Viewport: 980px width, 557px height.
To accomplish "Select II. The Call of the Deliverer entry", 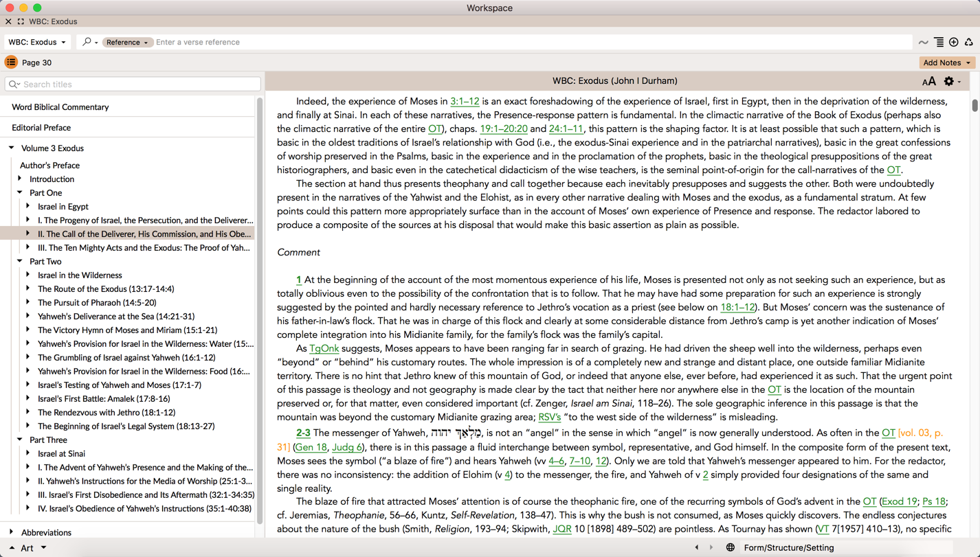I will (x=144, y=234).
